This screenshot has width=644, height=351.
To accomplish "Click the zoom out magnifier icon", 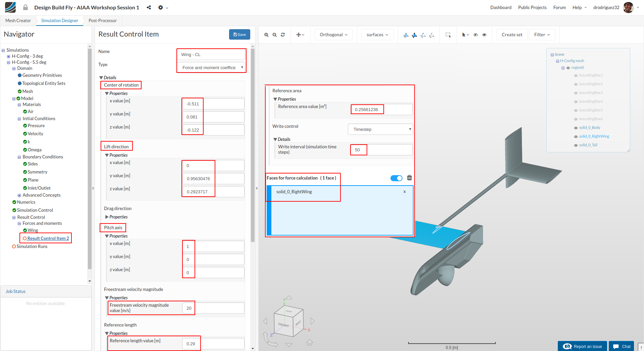I will pyautogui.click(x=275, y=35).
